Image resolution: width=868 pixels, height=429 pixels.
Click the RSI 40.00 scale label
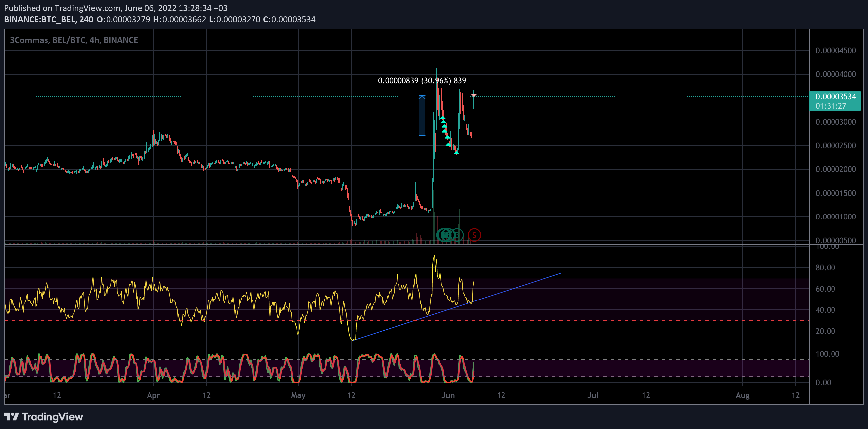[825, 310]
